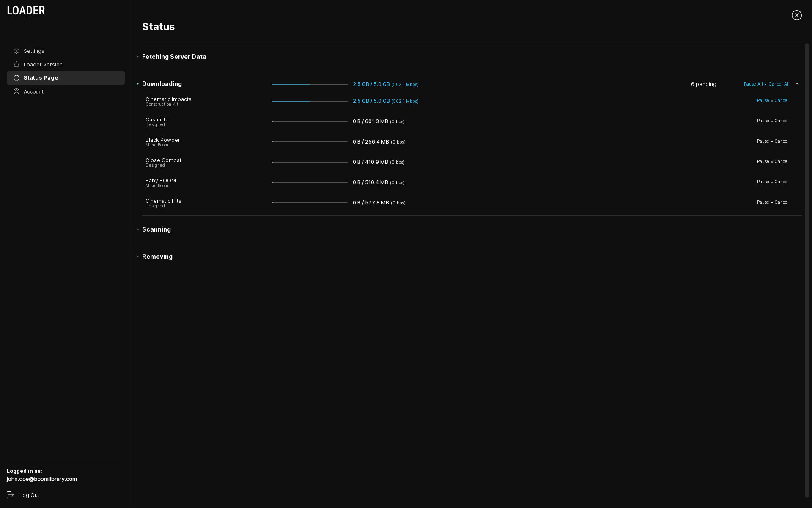Open the Loader Version menu item
This screenshot has height=508, width=812.
tap(43, 64)
